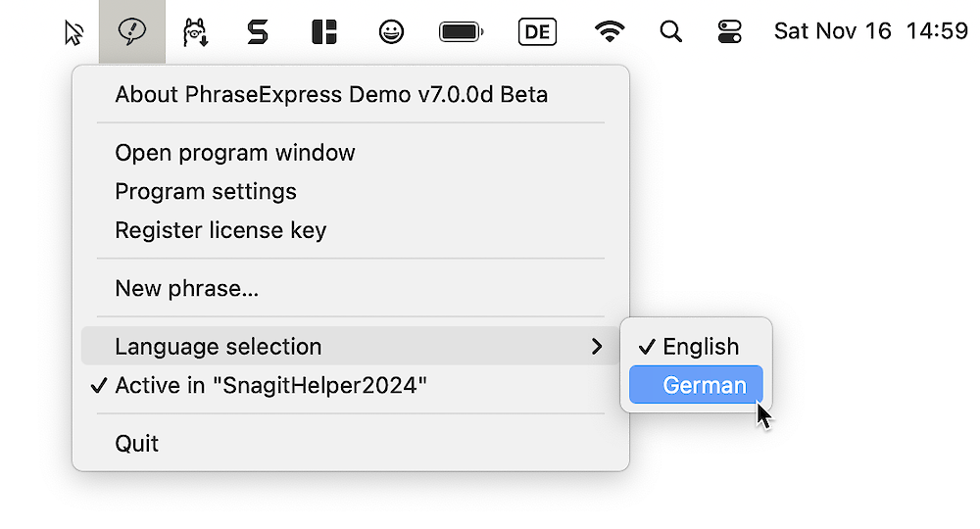Open Control Center toggles icon
980x529 pixels.
tap(730, 32)
